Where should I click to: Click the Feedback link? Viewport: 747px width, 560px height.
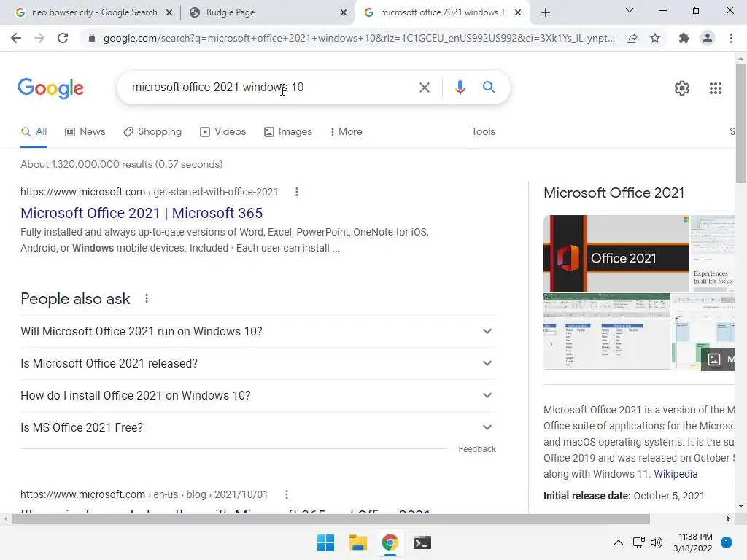click(x=477, y=449)
